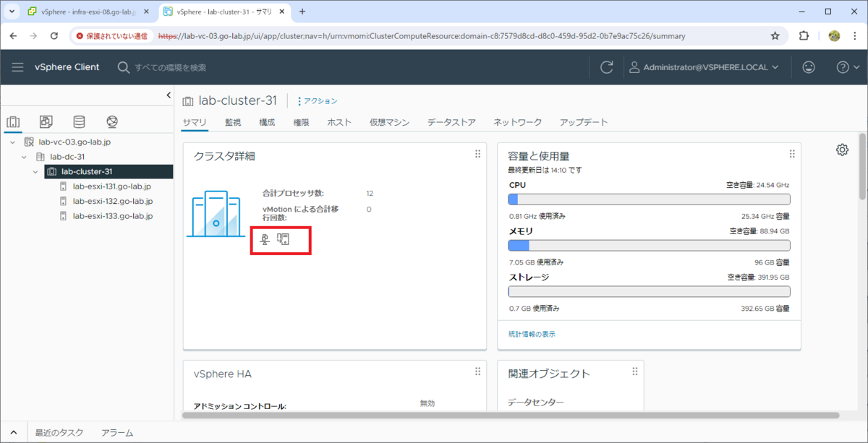Collapse lab-cluster-31 tree node
This screenshot has height=443, width=868.
tap(36, 171)
